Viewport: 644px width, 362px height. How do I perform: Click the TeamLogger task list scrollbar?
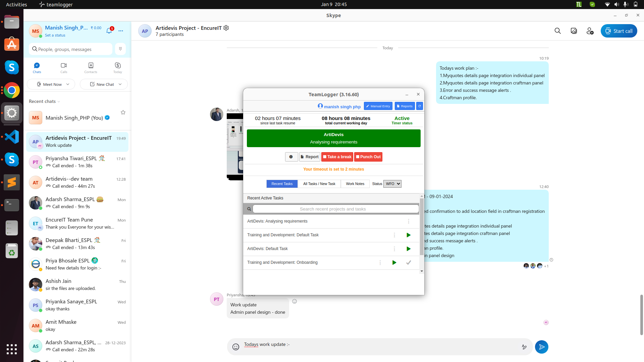(x=422, y=227)
